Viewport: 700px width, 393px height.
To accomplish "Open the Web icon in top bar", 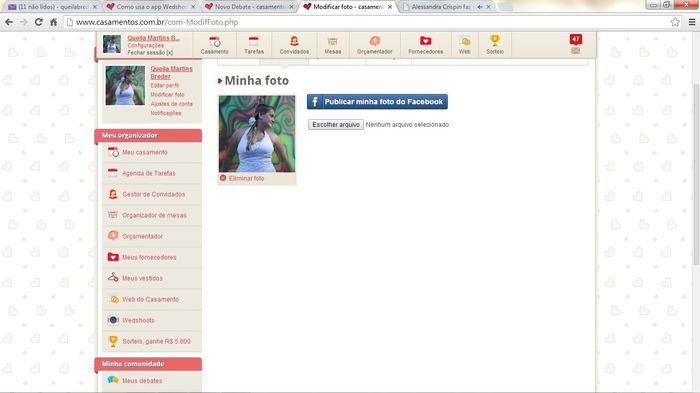I will click(x=465, y=42).
